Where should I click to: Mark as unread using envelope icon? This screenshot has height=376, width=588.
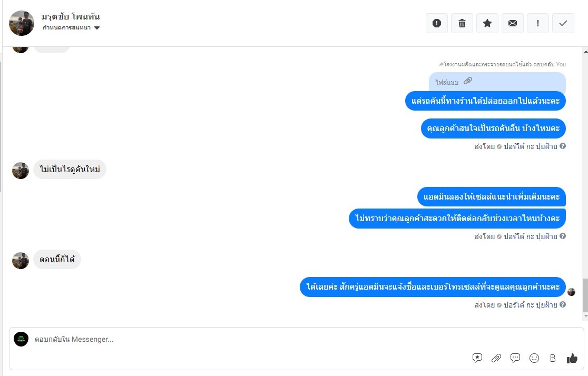point(513,23)
